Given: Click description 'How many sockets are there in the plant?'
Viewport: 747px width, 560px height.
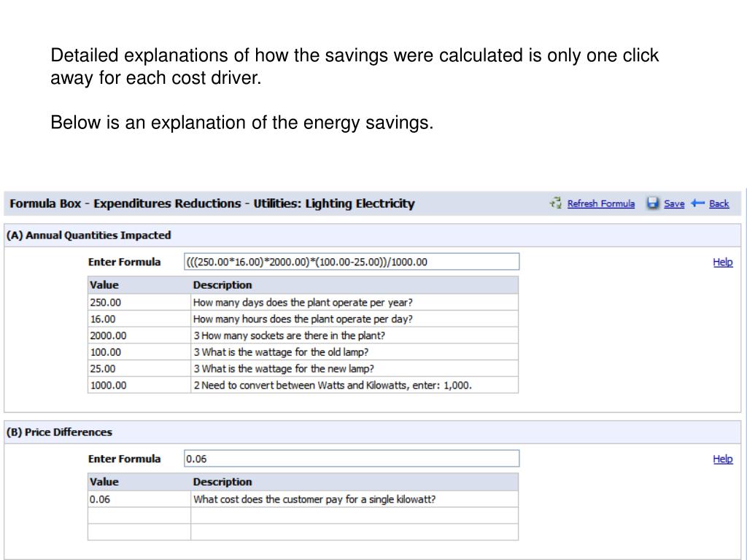Looking at the screenshot, I should [293, 335].
